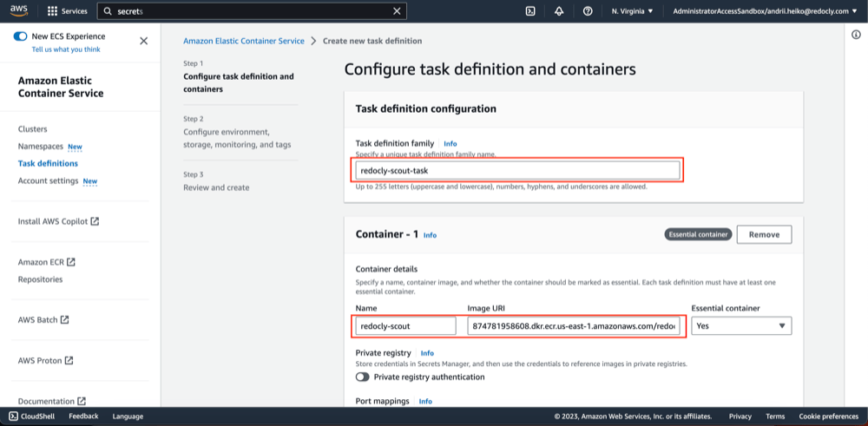Clear the search box with X icon

[397, 11]
